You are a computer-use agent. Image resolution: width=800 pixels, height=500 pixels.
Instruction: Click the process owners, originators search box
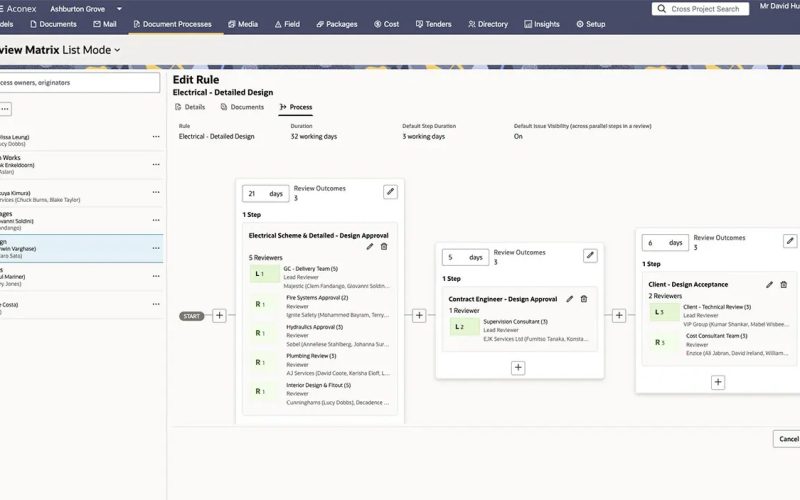click(80, 83)
